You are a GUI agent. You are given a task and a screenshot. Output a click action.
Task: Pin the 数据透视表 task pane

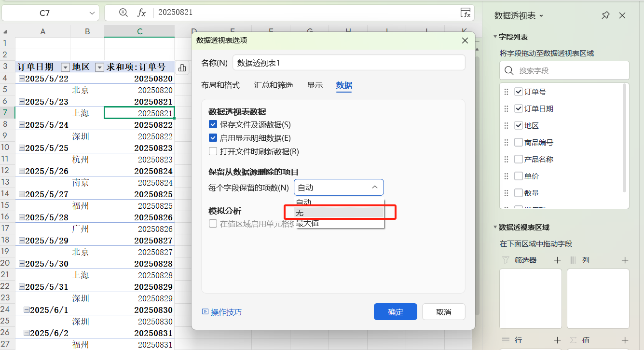tap(605, 15)
